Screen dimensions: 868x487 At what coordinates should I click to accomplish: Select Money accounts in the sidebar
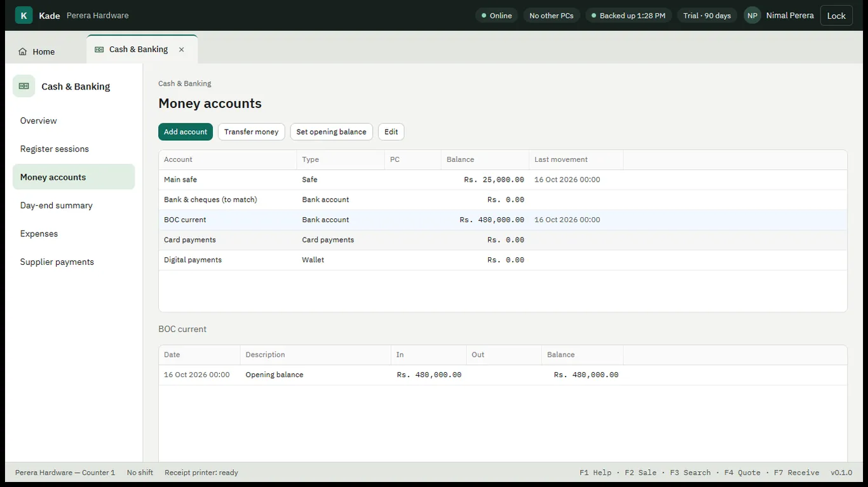point(74,177)
